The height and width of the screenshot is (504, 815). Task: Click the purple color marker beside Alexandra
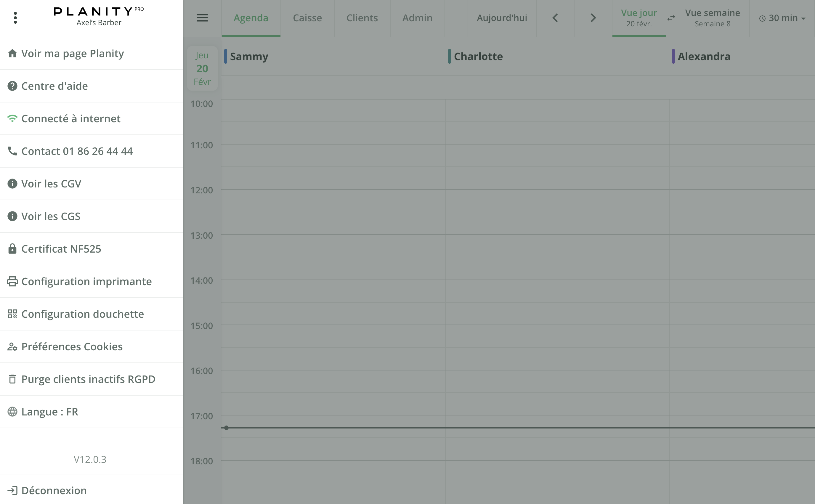tap(673, 56)
